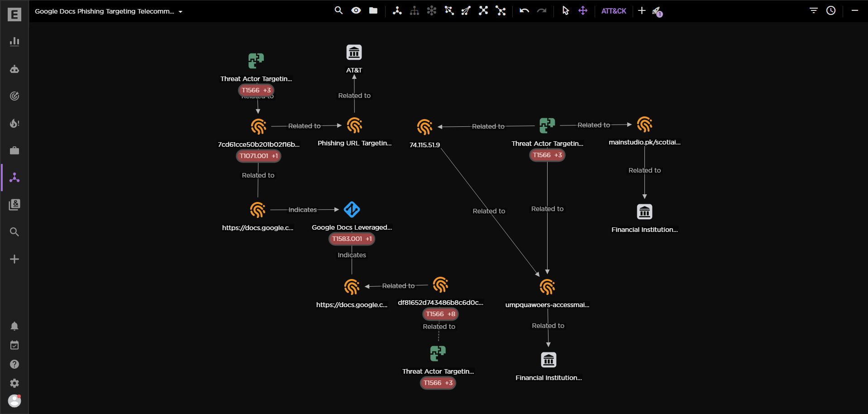Enable the pan/move canvas mode

coord(583,10)
